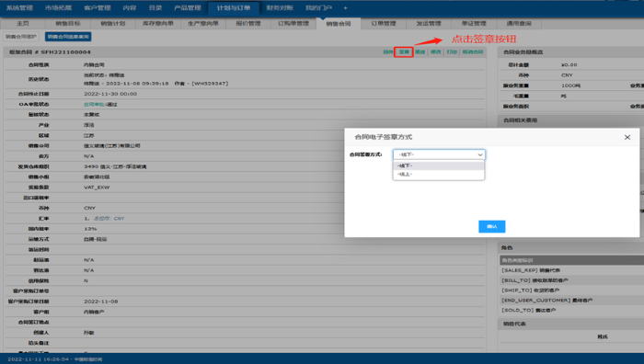The width and height of the screenshot is (644, 364).
Task: Click the 销售合同信息查询 blue button
Action: click(x=68, y=37)
